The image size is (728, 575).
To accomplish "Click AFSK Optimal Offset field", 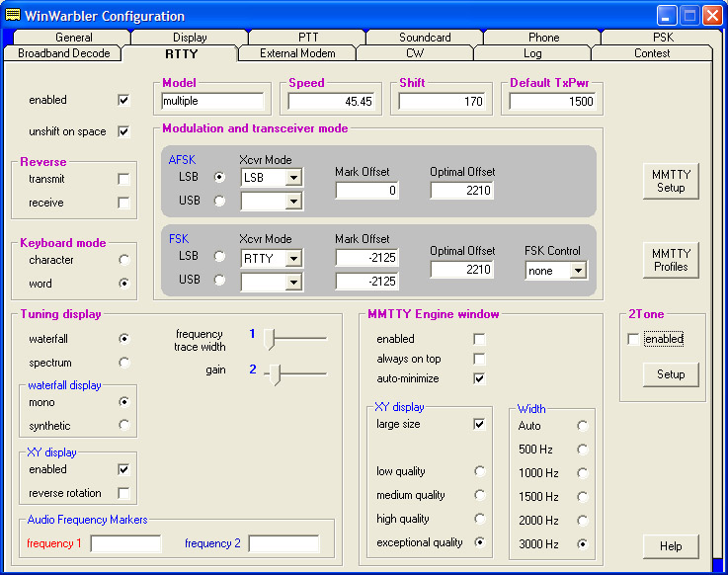I will coord(462,191).
